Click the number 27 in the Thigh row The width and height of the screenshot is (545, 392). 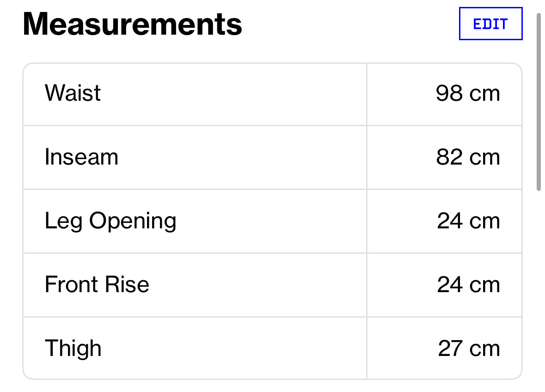point(450,348)
